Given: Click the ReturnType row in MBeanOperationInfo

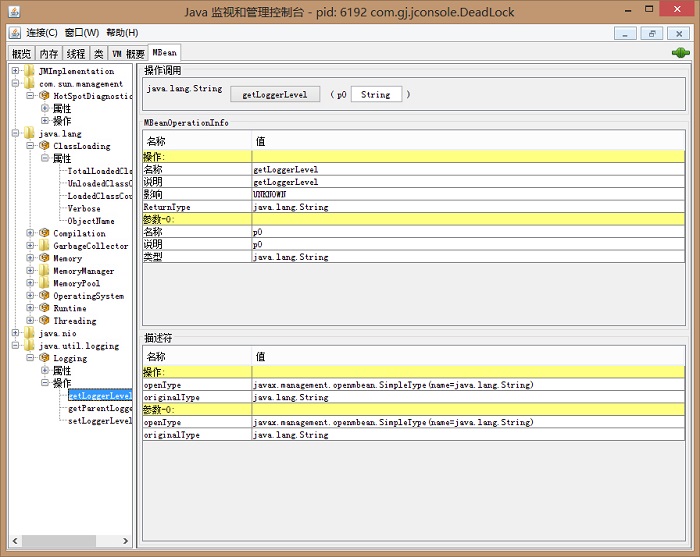Looking at the screenshot, I should click(x=413, y=207).
